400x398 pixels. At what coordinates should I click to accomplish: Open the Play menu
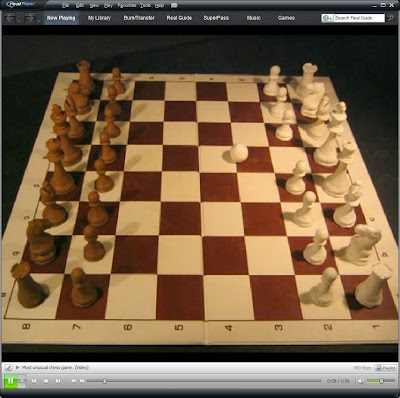[108, 6]
